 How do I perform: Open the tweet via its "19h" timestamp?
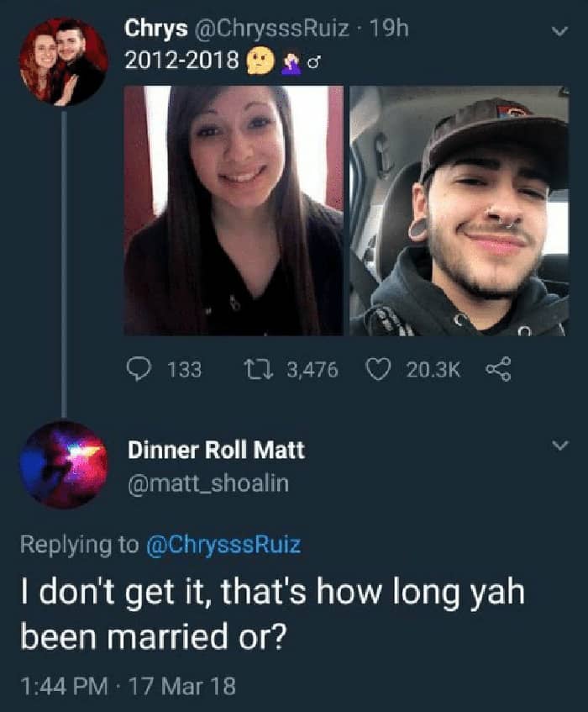pos(389,29)
